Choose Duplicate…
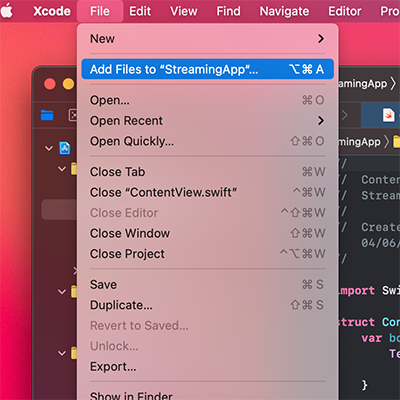The image size is (400, 400). pos(207,305)
